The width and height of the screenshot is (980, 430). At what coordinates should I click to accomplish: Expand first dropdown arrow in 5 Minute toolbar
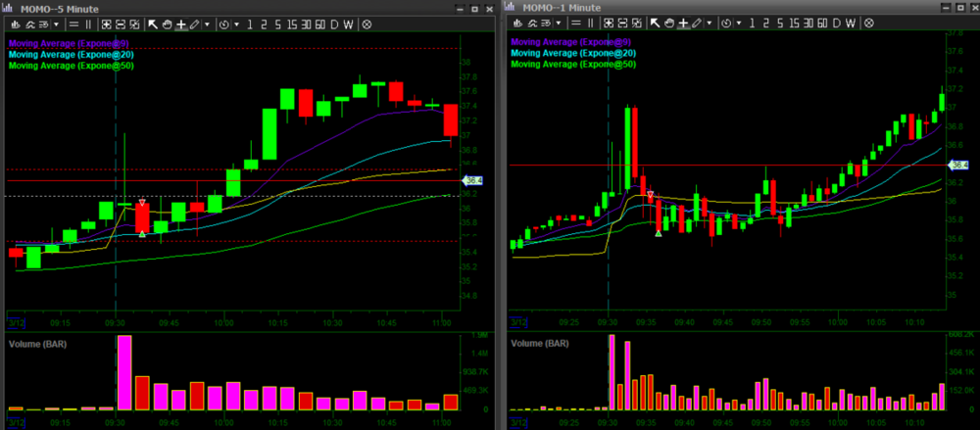coord(55,24)
